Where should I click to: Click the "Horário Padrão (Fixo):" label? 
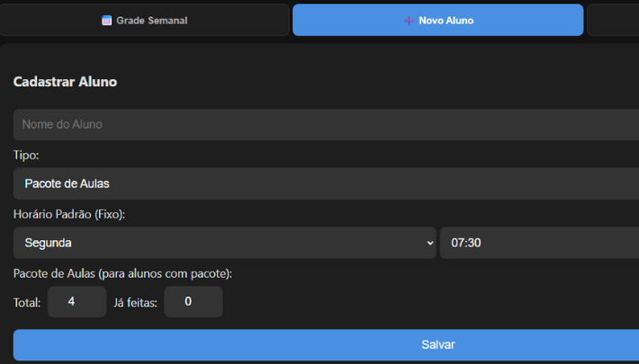coord(69,214)
